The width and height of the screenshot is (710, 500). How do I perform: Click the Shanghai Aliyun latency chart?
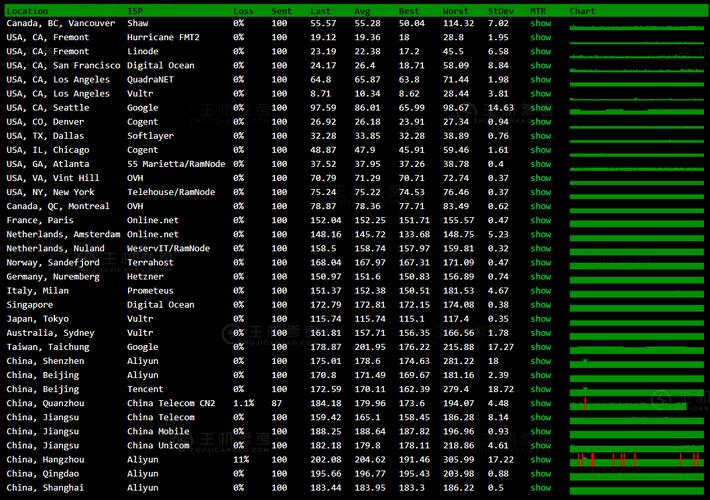[x=637, y=490]
